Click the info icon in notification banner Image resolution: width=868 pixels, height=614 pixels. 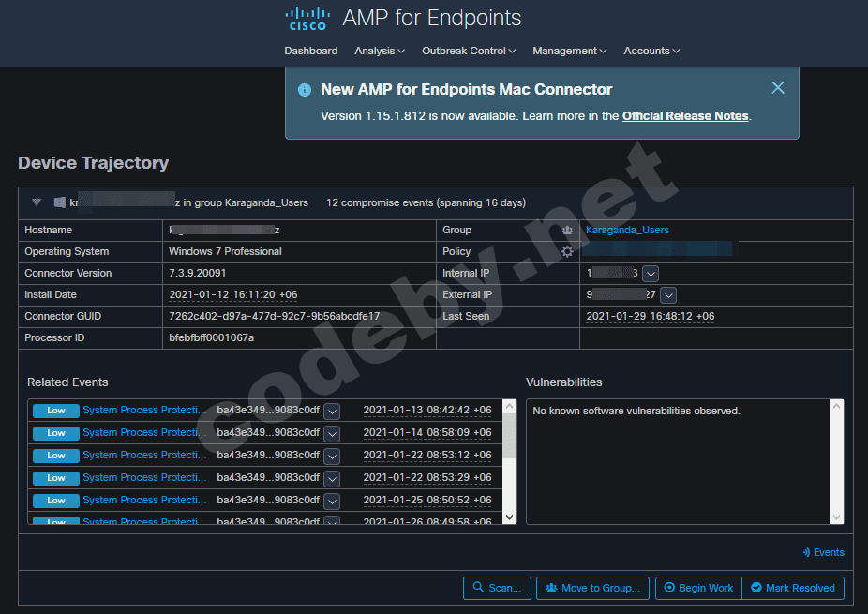[x=305, y=90]
